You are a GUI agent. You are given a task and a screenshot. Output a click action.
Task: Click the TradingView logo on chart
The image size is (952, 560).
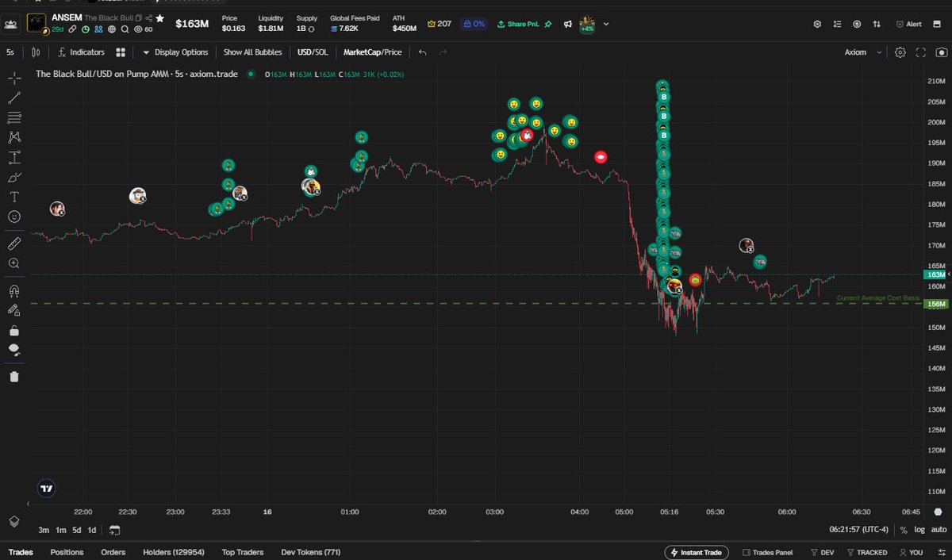pyautogui.click(x=47, y=489)
